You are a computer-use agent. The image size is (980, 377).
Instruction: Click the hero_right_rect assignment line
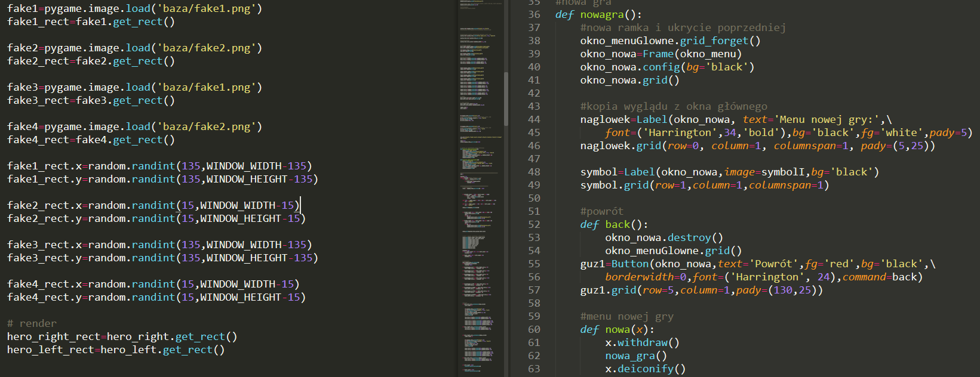point(122,336)
